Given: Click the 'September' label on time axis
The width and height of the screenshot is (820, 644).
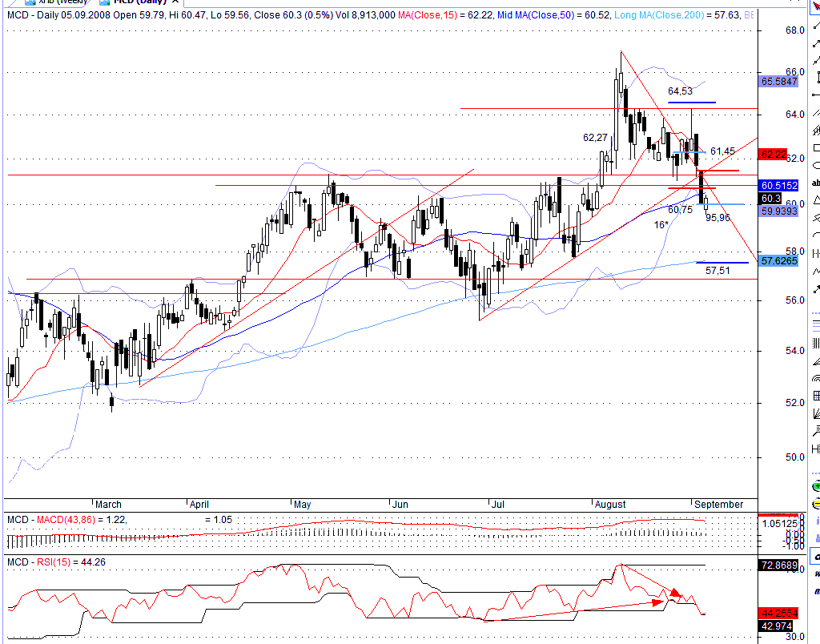Looking at the screenshot, I should (718, 505).
